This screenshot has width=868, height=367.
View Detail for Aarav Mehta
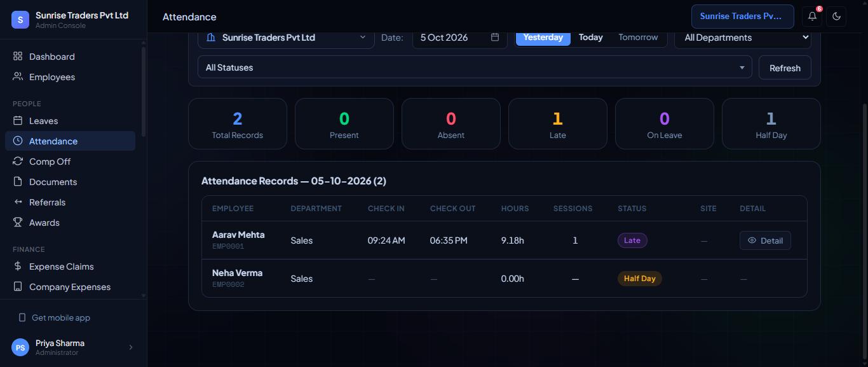(765, 240)
